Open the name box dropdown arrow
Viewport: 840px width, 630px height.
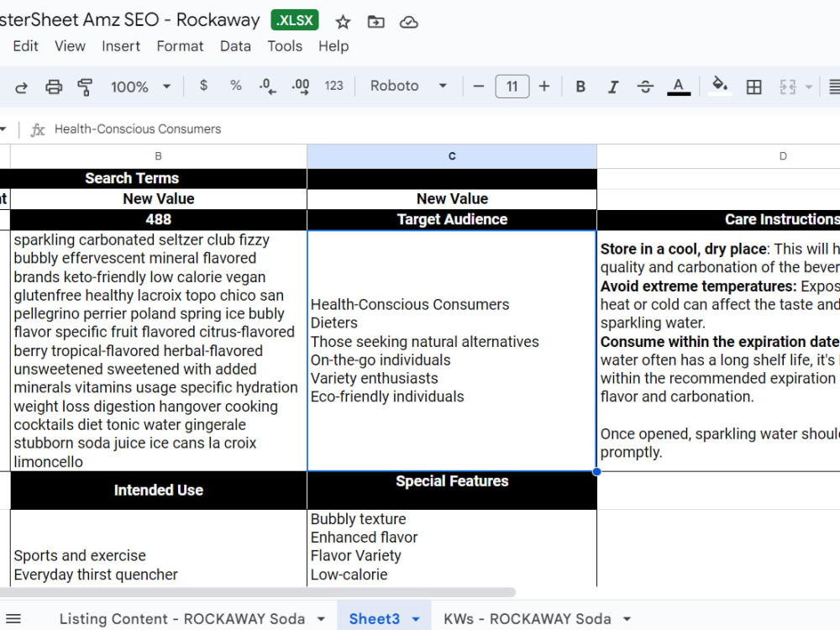click(x=3, y=129)
